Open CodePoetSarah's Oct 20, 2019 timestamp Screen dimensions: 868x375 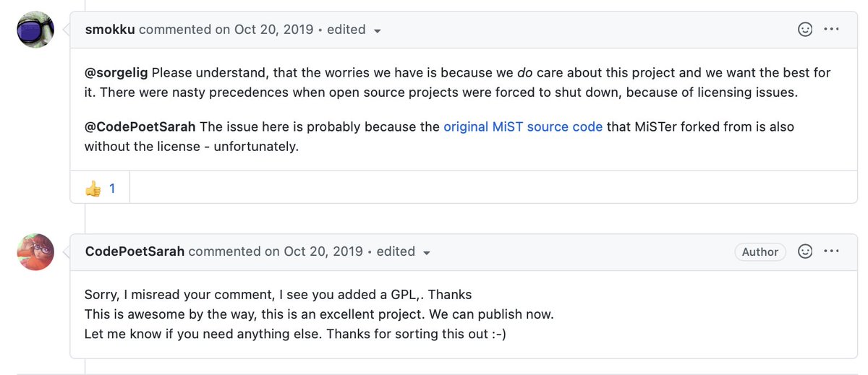coord(322,251)
